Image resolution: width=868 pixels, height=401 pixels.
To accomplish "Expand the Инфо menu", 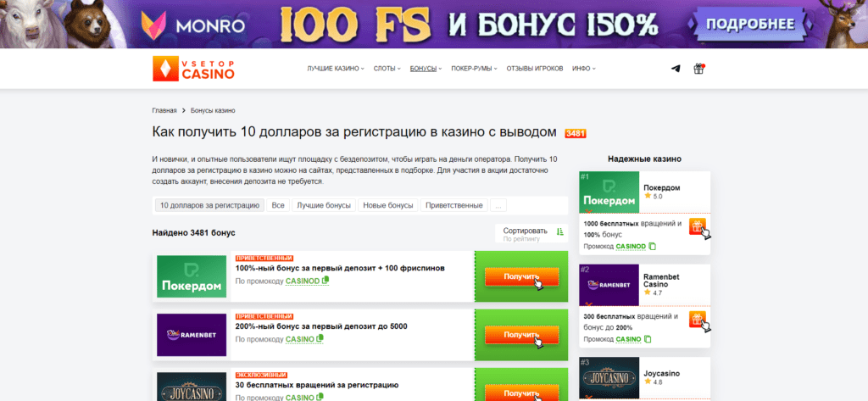I will coord(584,69).
